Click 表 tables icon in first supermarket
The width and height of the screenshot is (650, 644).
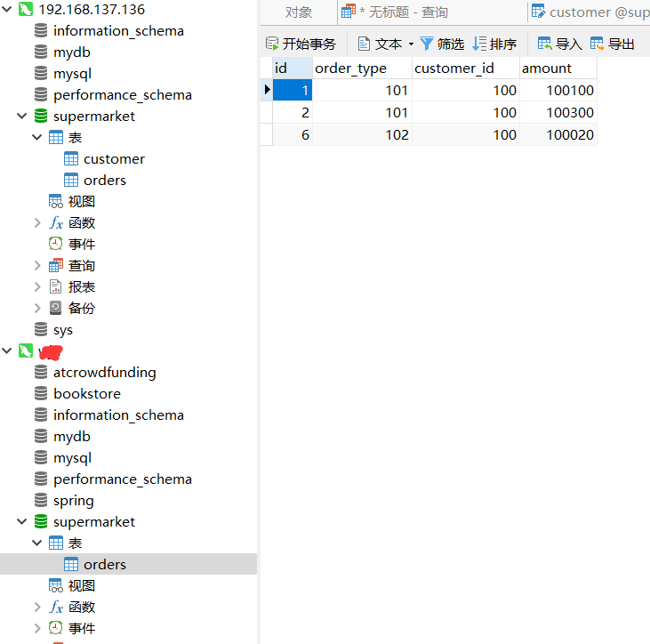(x=56, y=137)
